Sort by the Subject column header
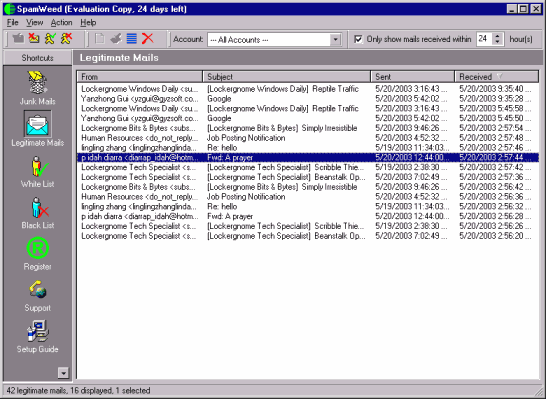 (x=287, y=77)
